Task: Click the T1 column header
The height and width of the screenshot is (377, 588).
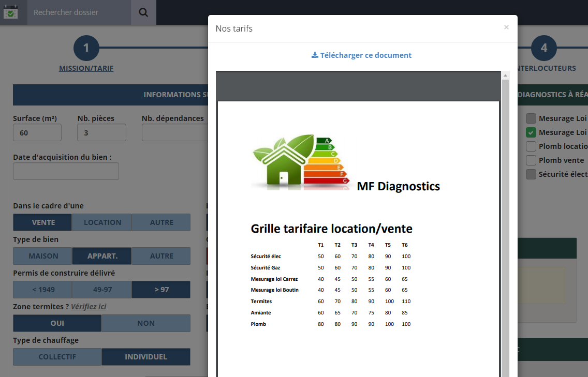Action: 320,245
